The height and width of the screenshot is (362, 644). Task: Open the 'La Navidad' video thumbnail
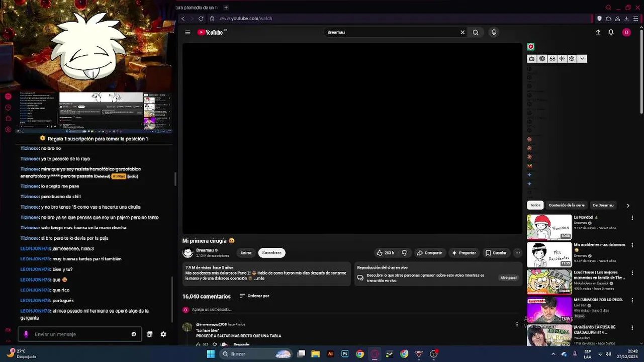click(549, 227)
